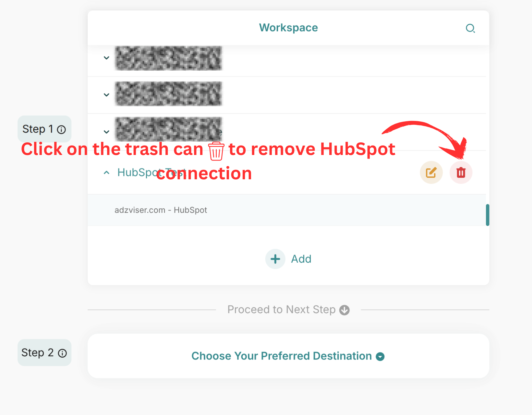Screen dimensions: 532x415
Task: Select the Workspace header tab
Action: (288, 28)
